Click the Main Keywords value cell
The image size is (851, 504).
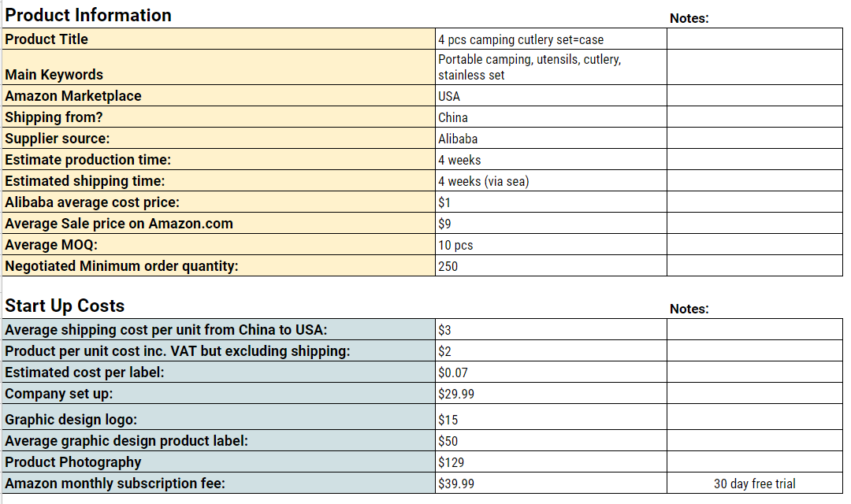pos(551,67)
